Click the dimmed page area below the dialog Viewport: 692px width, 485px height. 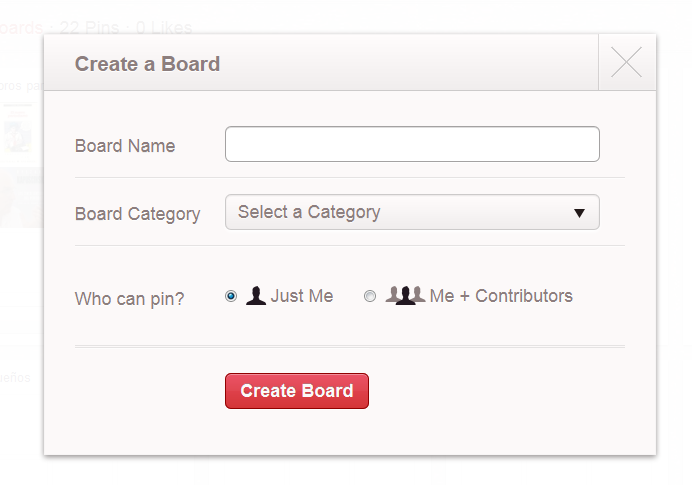pos(350,472)
